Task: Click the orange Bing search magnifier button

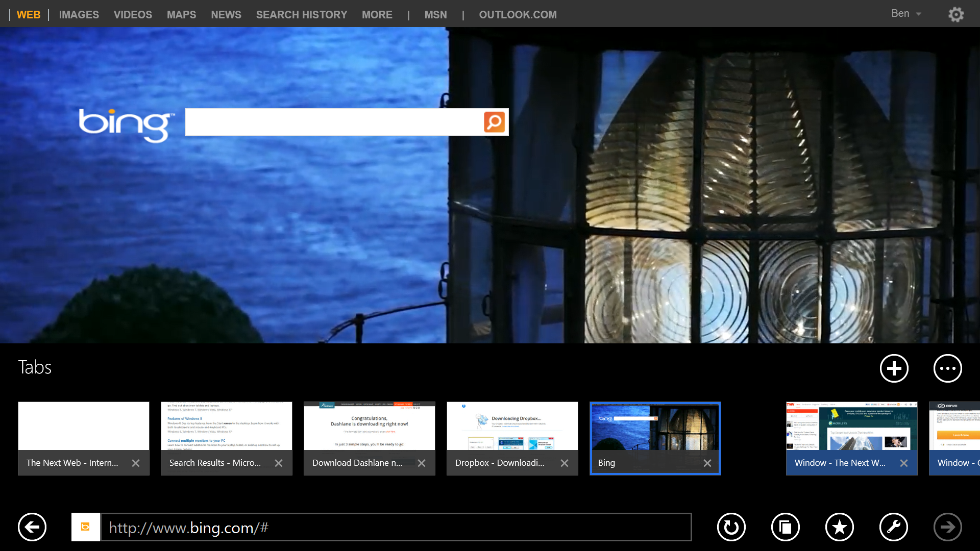Action: click(494, 122)
